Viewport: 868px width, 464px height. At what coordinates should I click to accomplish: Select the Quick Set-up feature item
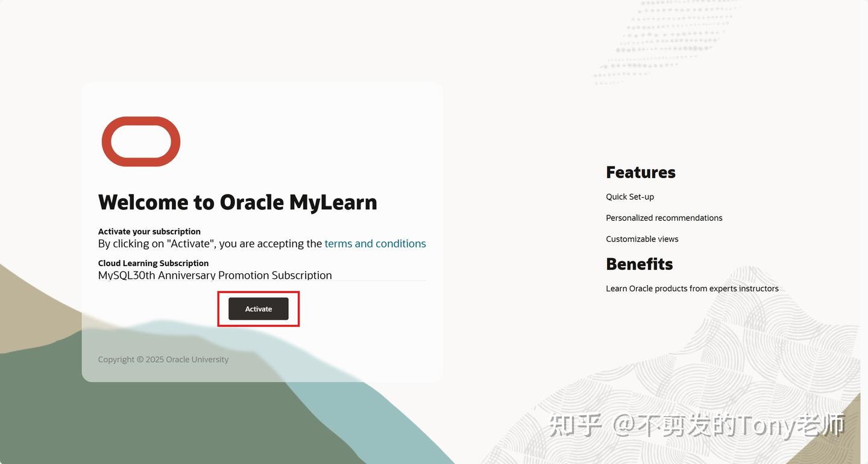click(x=630, y=197)
